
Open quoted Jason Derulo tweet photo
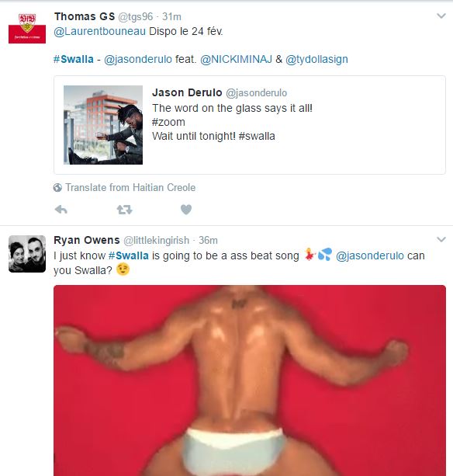pyautogui.click(x=103, y=125)
